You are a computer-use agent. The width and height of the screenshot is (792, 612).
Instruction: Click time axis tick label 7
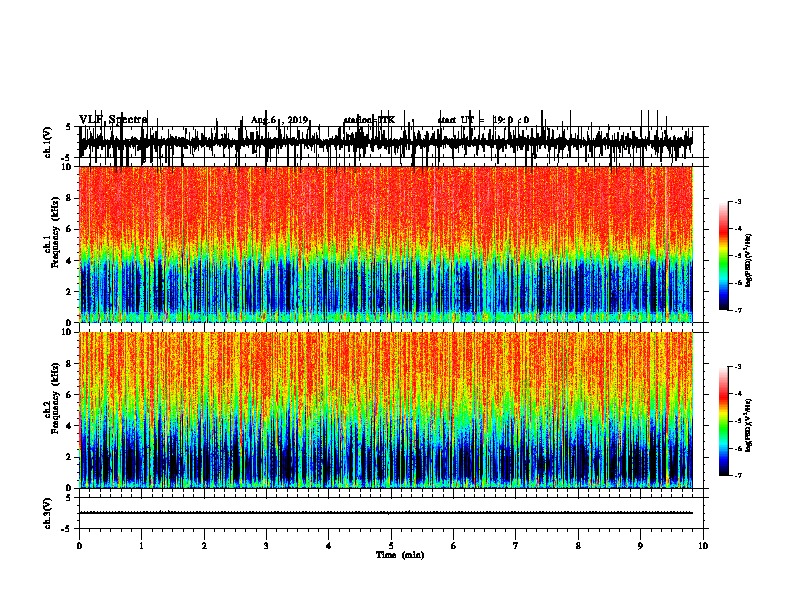(516, 546)
